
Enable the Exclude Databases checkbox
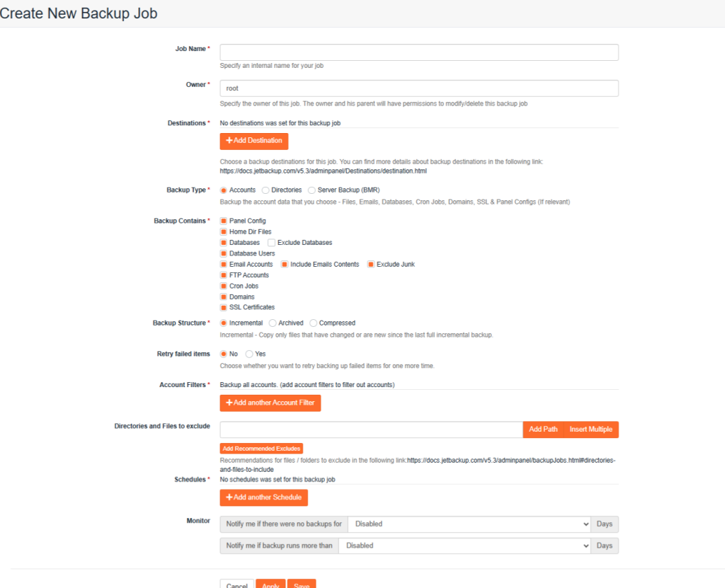click(271, 243)
